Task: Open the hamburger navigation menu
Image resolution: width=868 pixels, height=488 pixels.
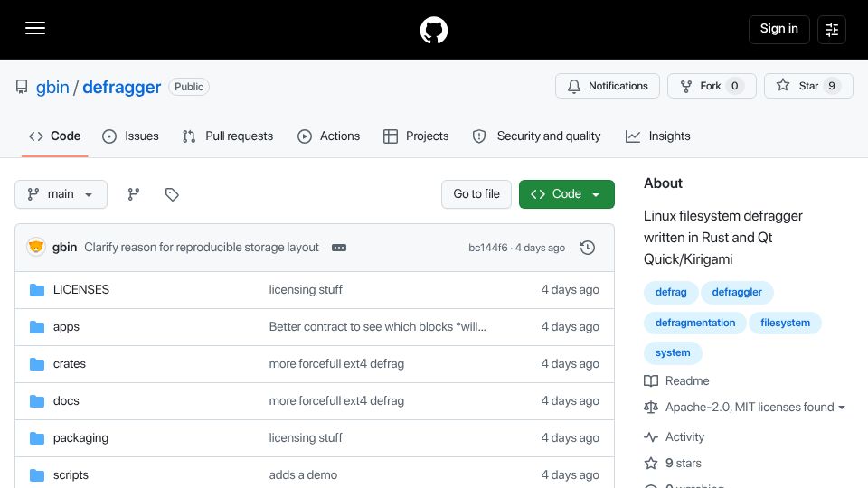Action: (35, 28)
